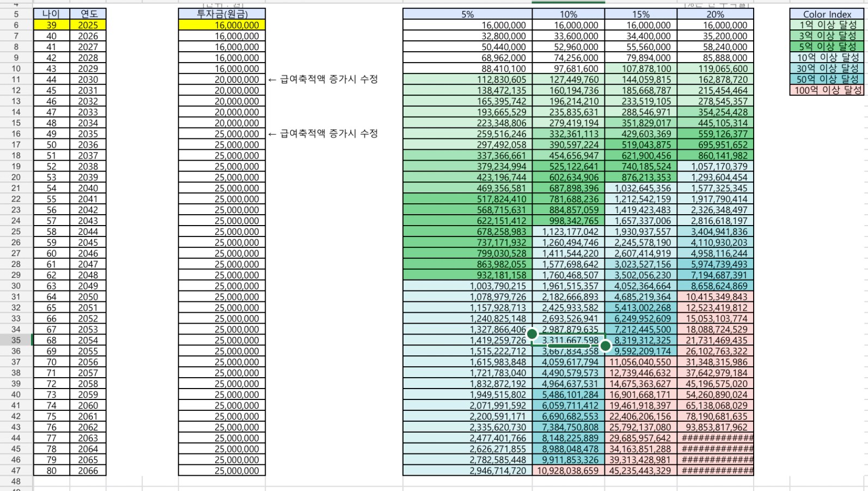Select overflowed '####' cell in row 44
The width and height of the screenshot is (868, 491).
tap(715, 438)
